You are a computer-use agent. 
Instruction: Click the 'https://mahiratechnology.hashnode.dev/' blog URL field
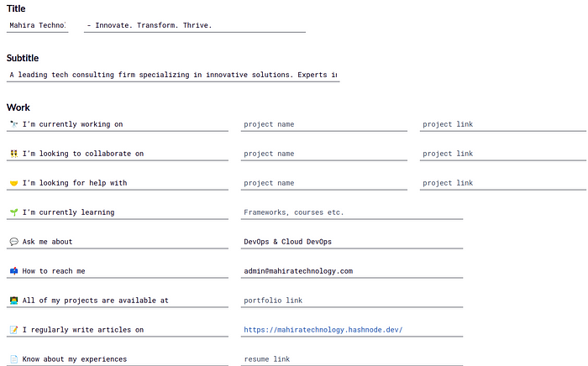click(x=352, y=330)
